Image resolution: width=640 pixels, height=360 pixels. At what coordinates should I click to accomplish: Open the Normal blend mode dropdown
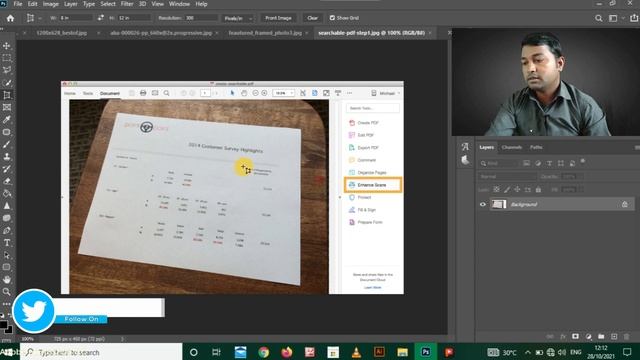pos(507,176)
